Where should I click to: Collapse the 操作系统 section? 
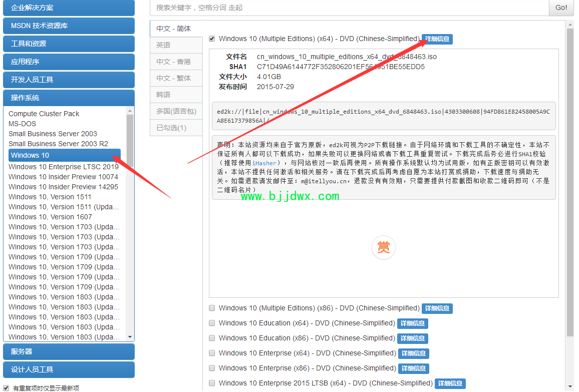coord(69,98)
